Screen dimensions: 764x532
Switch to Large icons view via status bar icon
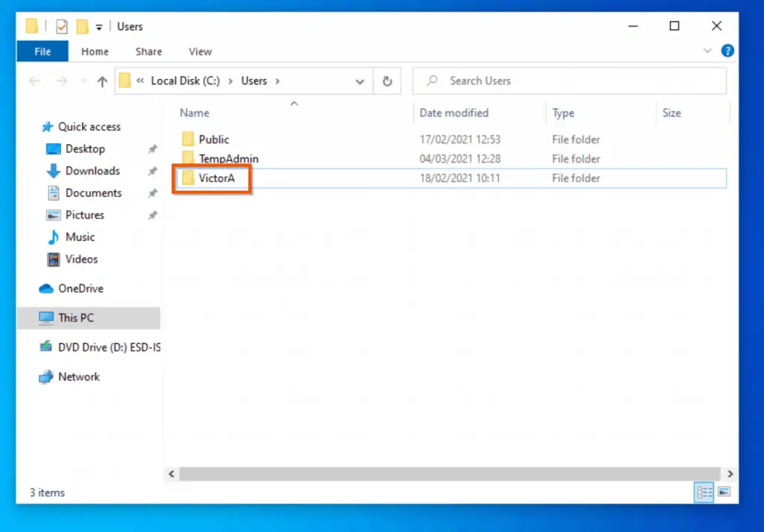(x=724, y=492)
